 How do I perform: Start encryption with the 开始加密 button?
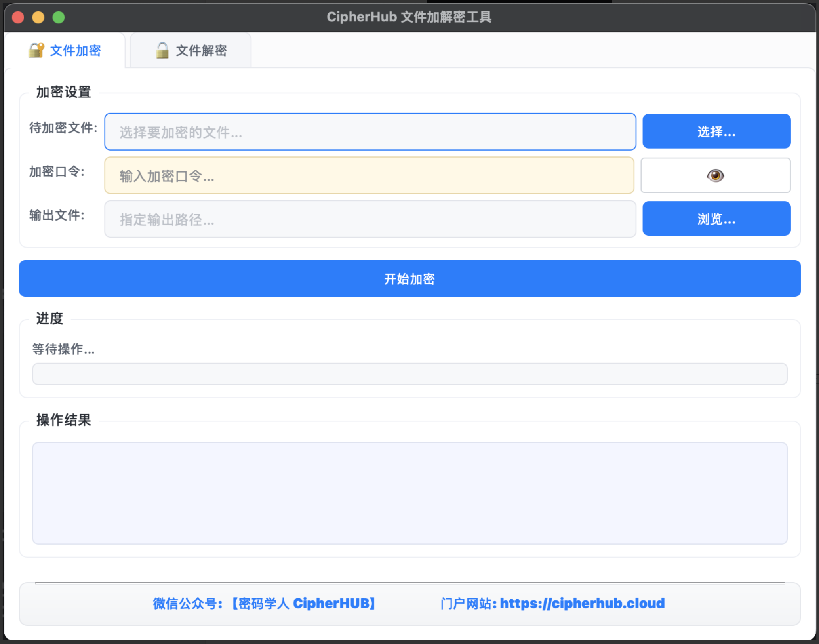[x=409, y=278]
